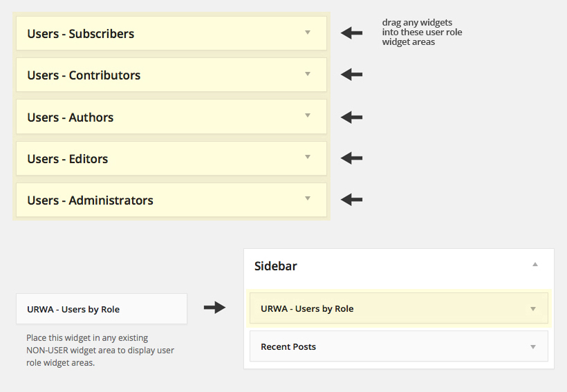Expand the Users - Subscribers widget area arrow
This screenshot has height=392, width=567.
click(308, 32)
